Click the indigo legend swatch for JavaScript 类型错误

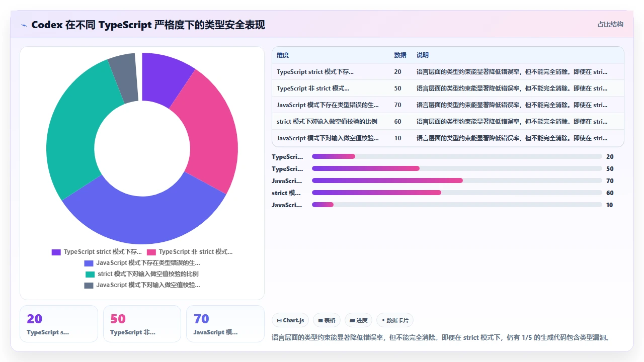(x=89, y=263)
